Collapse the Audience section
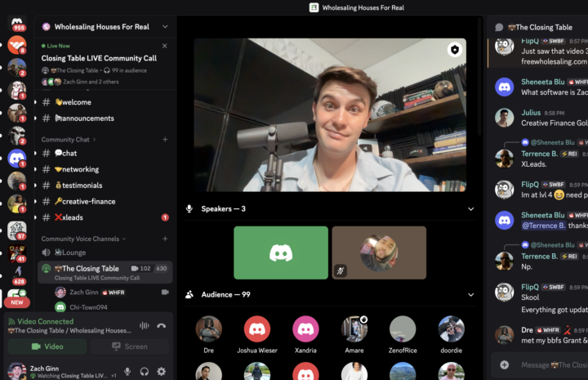The height and width of the screenshot is (380, 588). (x=470, y=294)
